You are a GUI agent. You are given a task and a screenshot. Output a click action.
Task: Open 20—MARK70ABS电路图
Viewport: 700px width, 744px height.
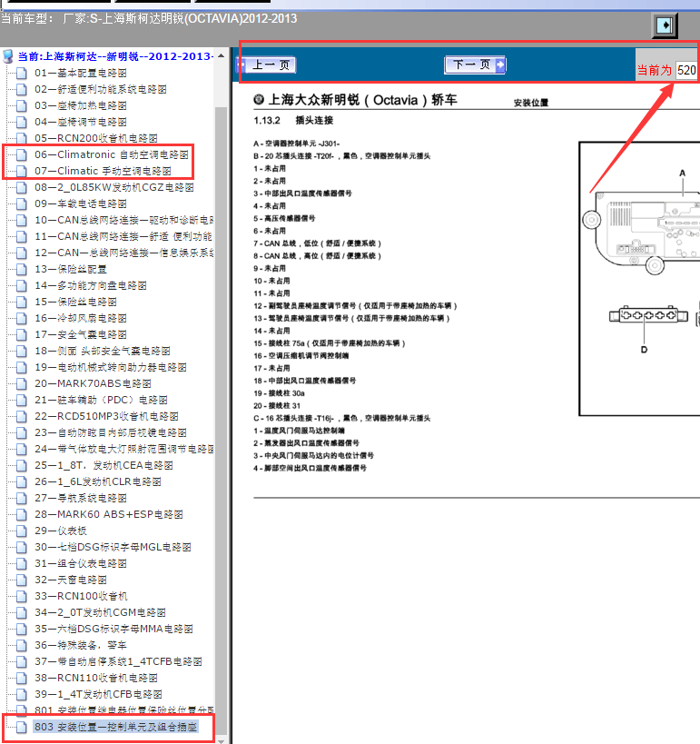point(93,383)
